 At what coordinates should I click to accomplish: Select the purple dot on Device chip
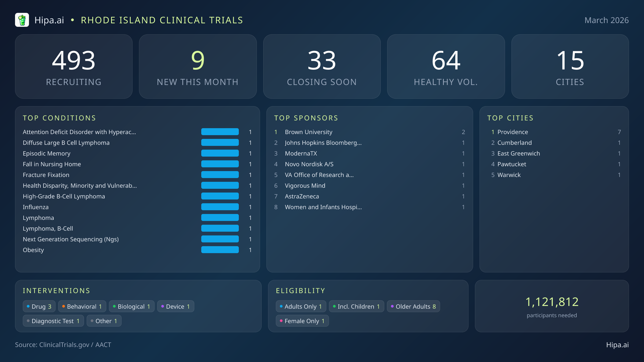(163, 306)
